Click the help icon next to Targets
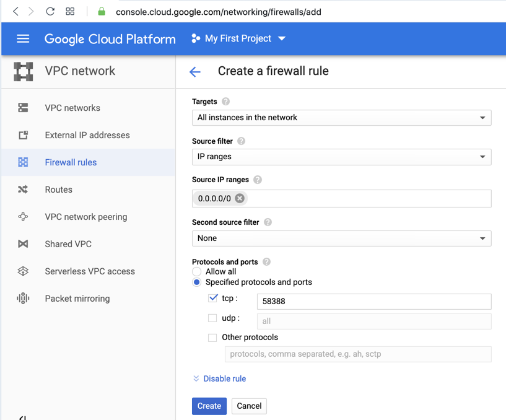The height and width of the screenshot is (420, 506). click(x=226, y=102)
